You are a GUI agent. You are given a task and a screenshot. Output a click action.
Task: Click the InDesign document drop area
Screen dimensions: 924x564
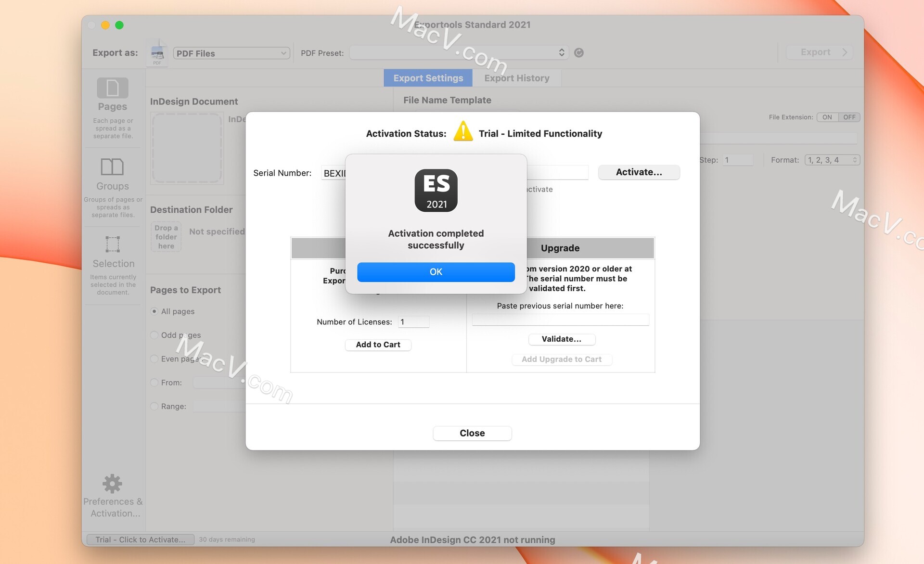click(x=187, y=148)
